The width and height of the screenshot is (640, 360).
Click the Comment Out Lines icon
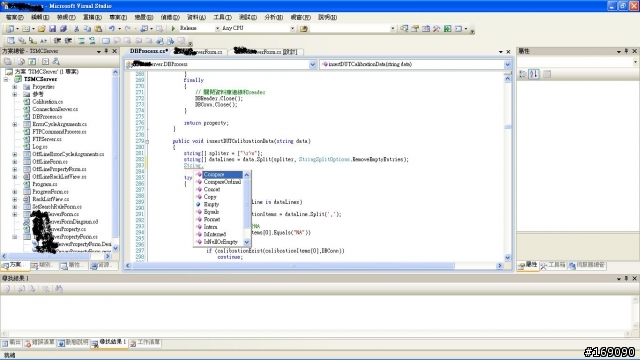pos(81,40)
